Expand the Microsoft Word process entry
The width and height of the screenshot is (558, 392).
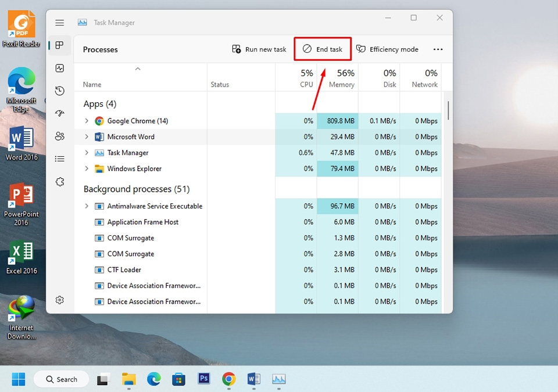pyautogui.click(x=86, y=136)
